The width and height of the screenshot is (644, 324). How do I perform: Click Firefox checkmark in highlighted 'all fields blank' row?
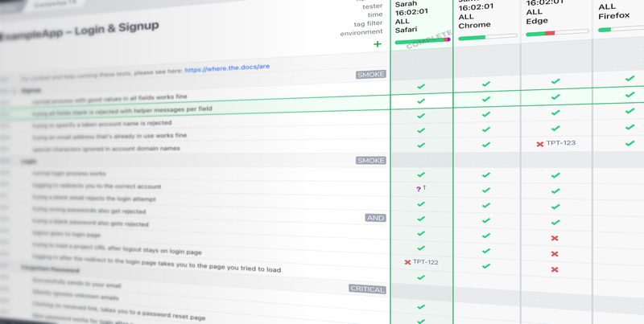pos(630,95)
